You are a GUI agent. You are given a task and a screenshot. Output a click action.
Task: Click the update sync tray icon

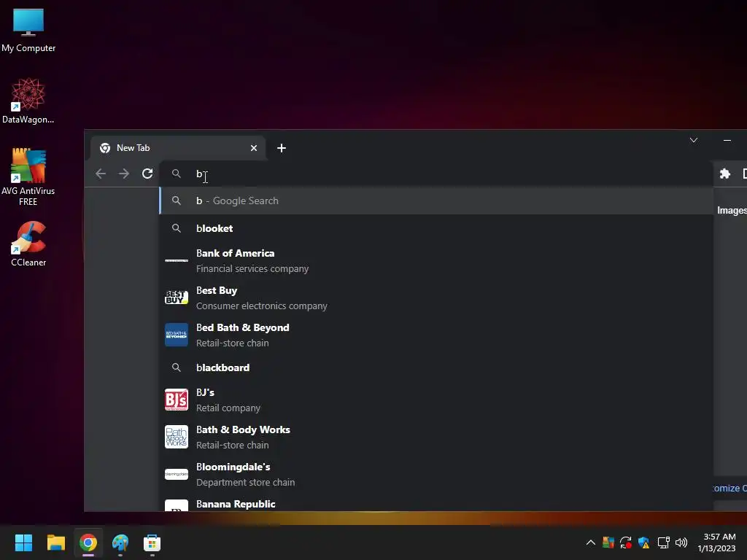tap(625, 542)
